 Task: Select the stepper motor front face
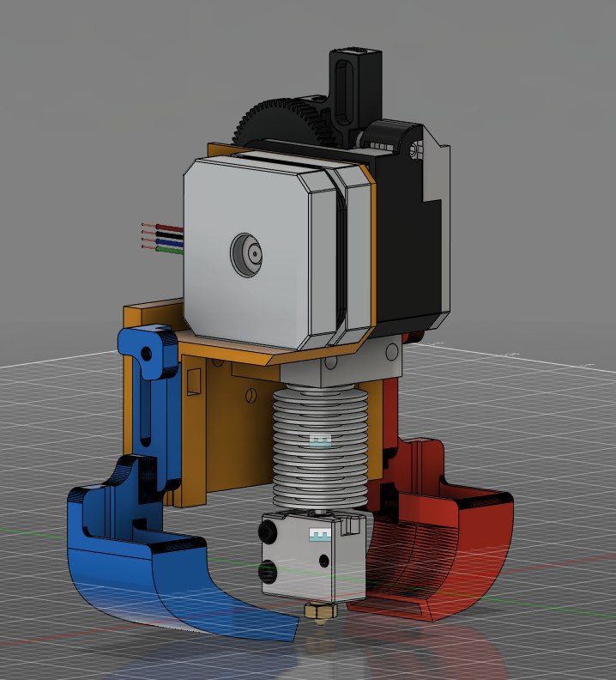point(247,252)
